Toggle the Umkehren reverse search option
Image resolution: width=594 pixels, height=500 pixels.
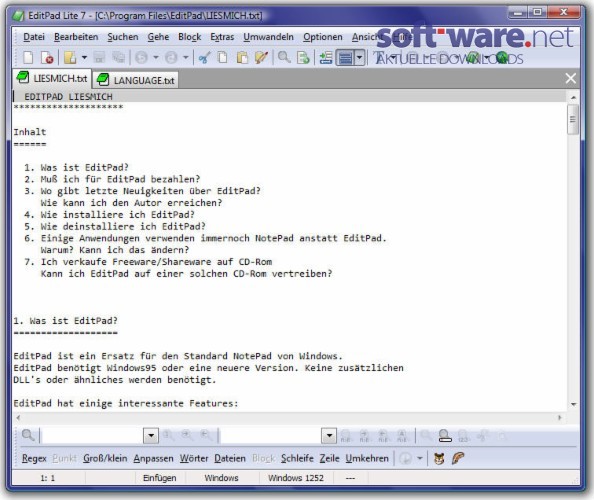point(367,458)
